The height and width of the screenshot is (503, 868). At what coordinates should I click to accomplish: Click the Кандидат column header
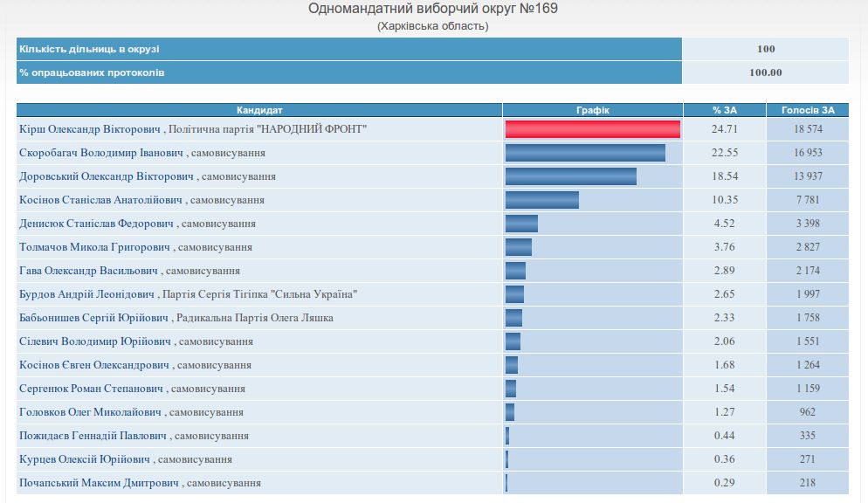coord(259,110)
